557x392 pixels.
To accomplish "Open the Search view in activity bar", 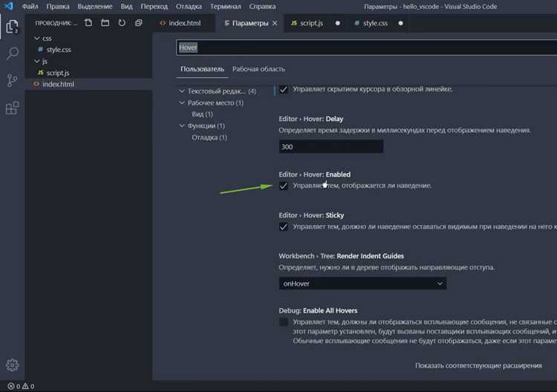I will click(x=12, y=53).
